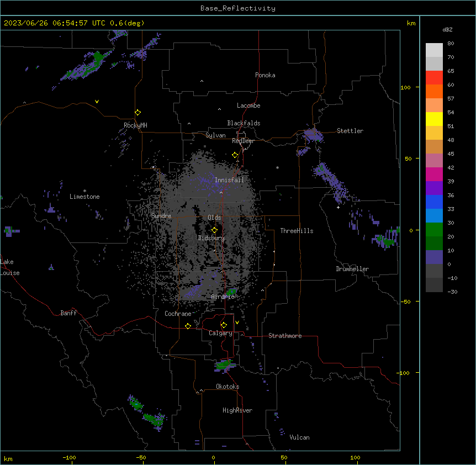Click the white caret marker west of Lacombe
Viewport: 476px width, 465px height.
tap(219, 109)
